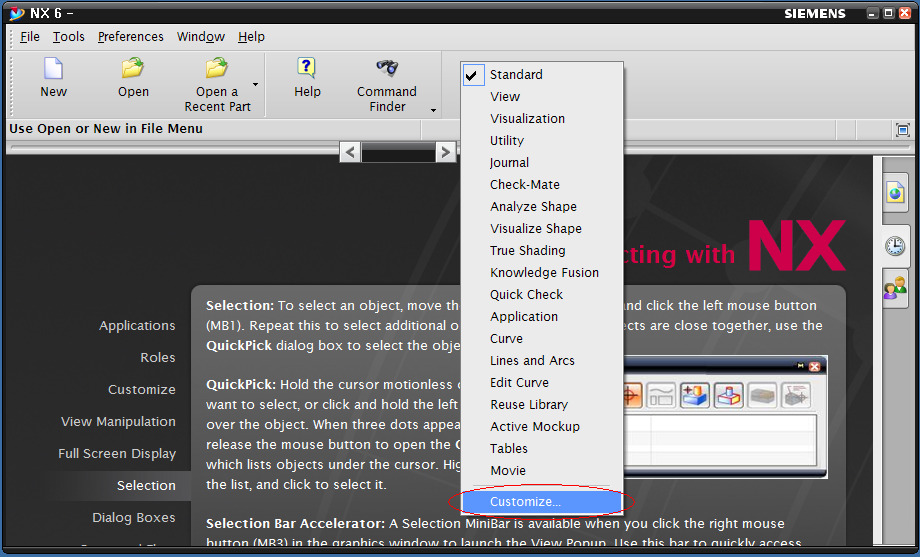Click the dark horizontal scroll thumb
This screenshot has height=557, width=920.
tap(398, 153)
